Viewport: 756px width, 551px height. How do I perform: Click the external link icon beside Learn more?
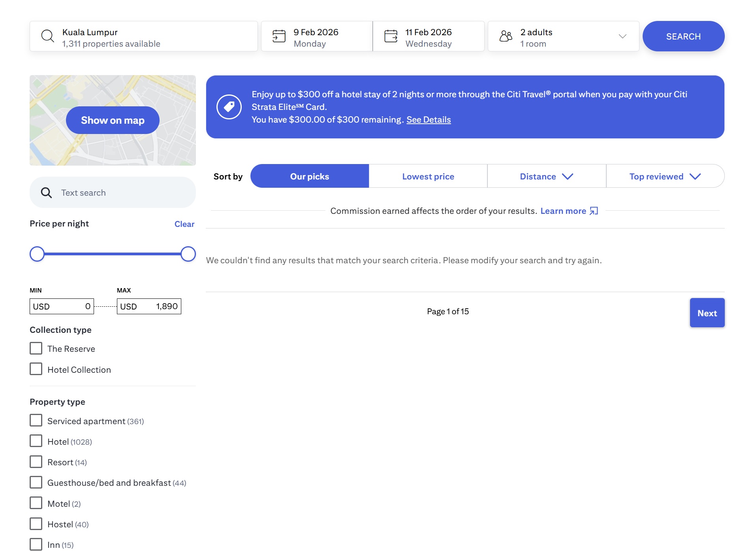point(594,211)
